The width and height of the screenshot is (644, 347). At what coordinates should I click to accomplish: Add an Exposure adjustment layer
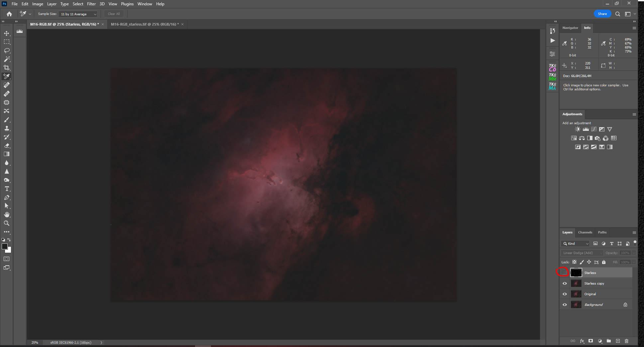coord(601,129)
